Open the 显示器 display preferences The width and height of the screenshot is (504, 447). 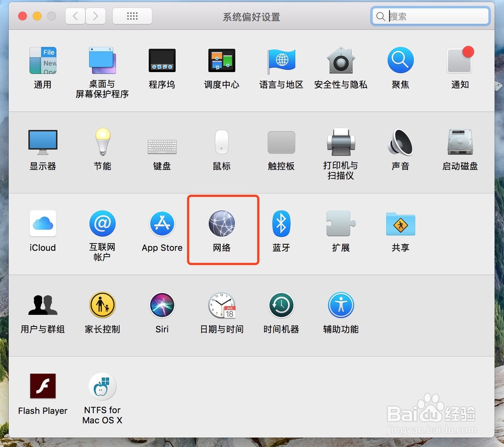pyautogui.click(x=42, y=142)
